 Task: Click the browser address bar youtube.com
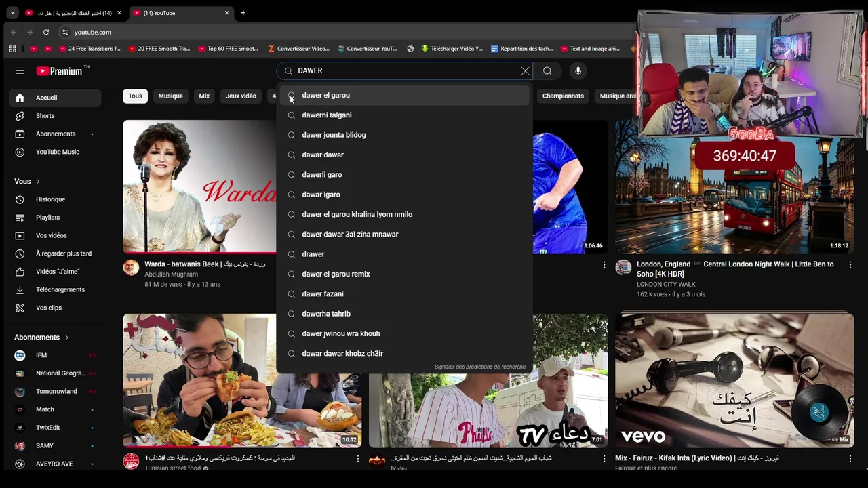tap(92, 32)
